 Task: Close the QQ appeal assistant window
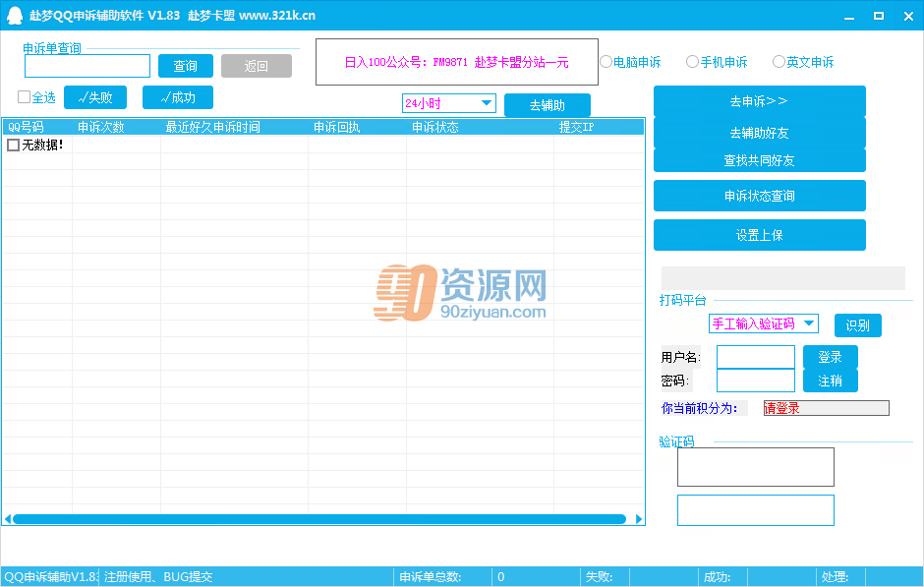[908, 17]
